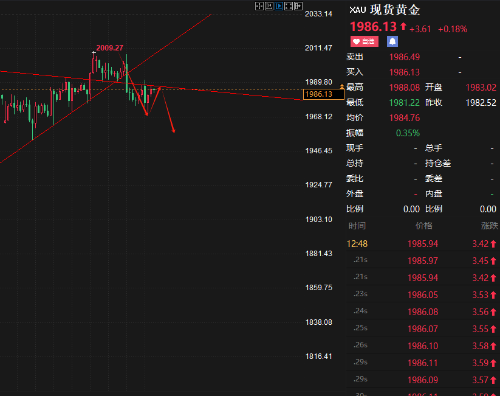
Task: Click the 持仓差 label in quote panel
Action: pos(438,163)
